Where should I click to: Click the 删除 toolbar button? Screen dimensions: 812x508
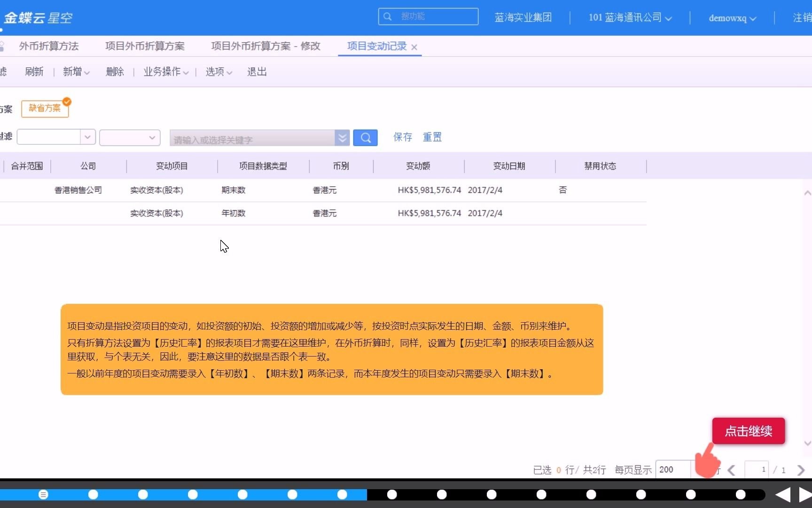115,71
